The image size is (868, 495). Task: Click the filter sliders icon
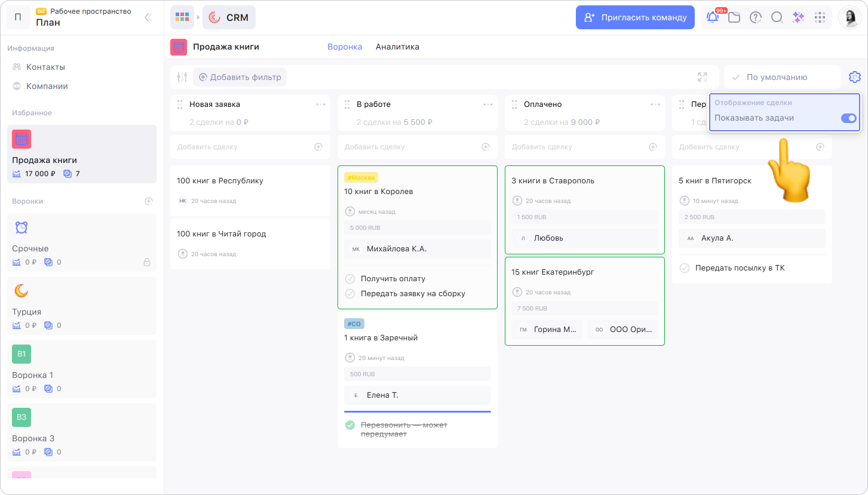(x=182, y=77)
